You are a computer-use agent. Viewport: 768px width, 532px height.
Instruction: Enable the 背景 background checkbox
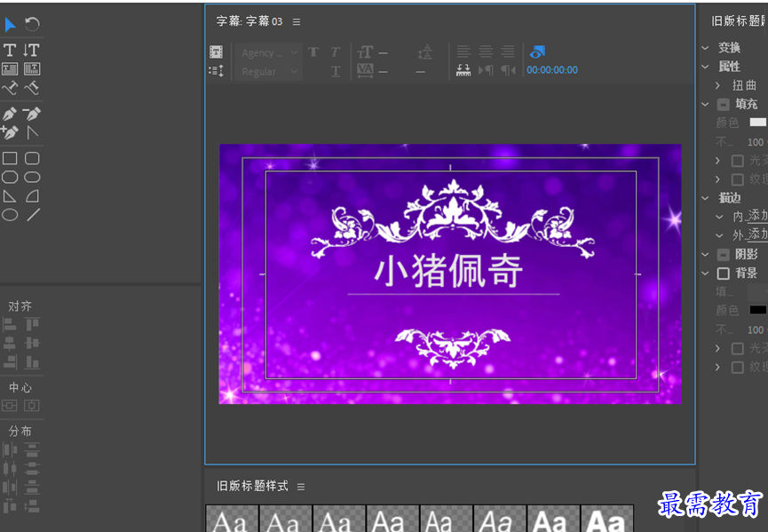[723, 274]
